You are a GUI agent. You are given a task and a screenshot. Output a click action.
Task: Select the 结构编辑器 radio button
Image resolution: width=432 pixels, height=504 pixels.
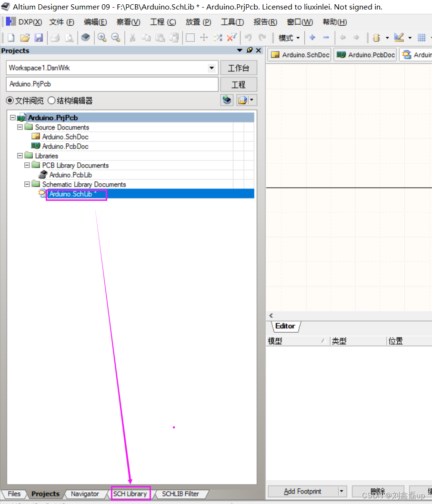51,100
